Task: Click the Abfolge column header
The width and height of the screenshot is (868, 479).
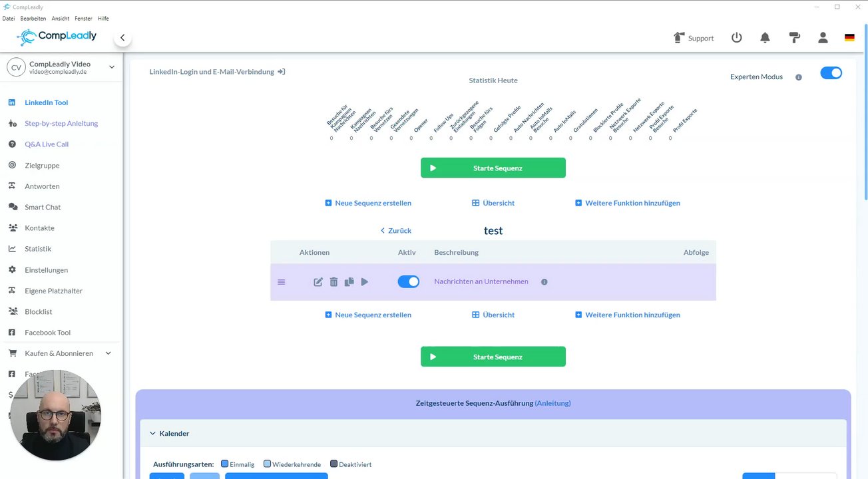Action: coord(696,253)
